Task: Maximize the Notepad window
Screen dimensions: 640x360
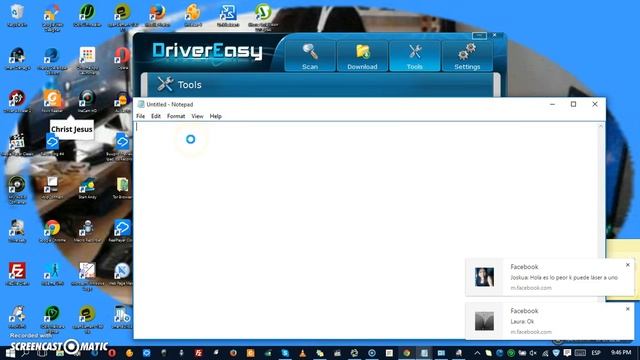Action: point(573,104)
